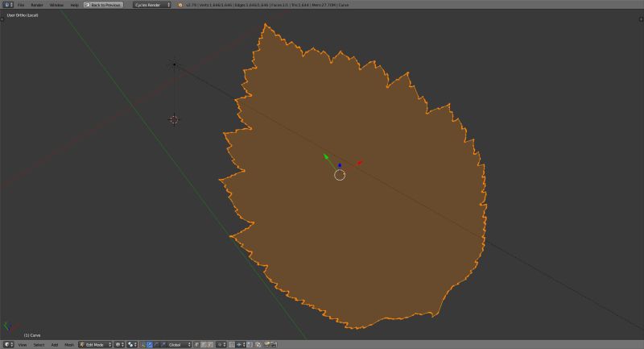Click the black point object above the 3D cursor
Image resolution: width=644 pixels, height=349 pixels.
[175, 64]
